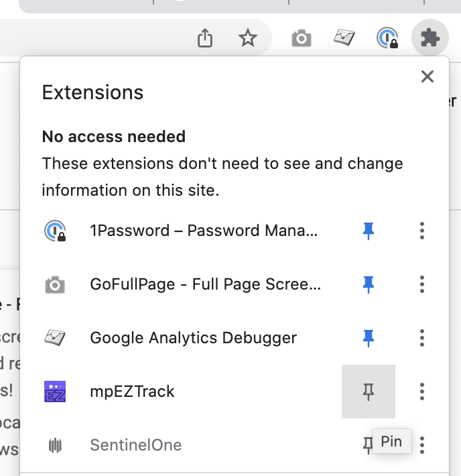The width and height of the screenshot is (461, 476).
Task: Open SentinelOne three-dot menu
Action: click(x=421, y=444)
